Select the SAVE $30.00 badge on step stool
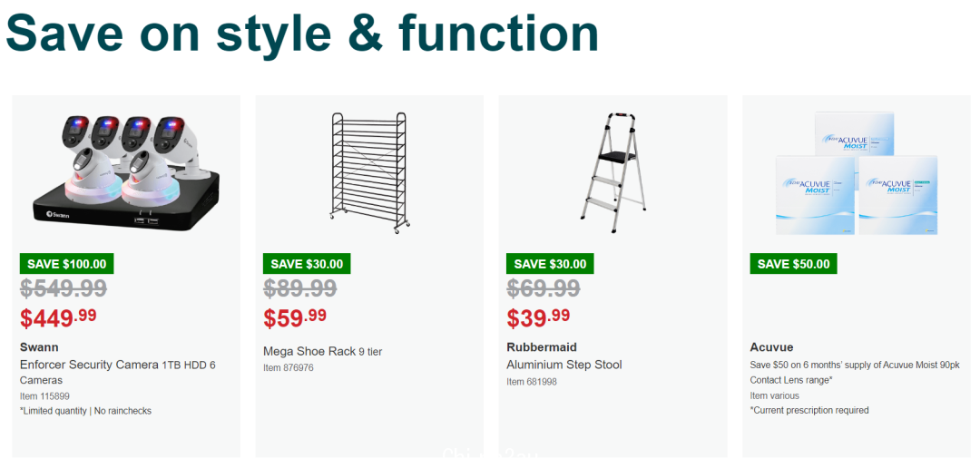The width and height of the screenshot is (980, 468). [550, 264]
